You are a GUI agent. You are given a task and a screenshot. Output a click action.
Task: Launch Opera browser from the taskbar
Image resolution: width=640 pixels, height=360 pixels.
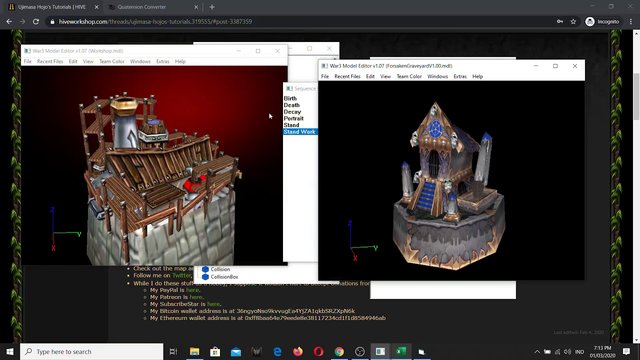tap(319, 351)
